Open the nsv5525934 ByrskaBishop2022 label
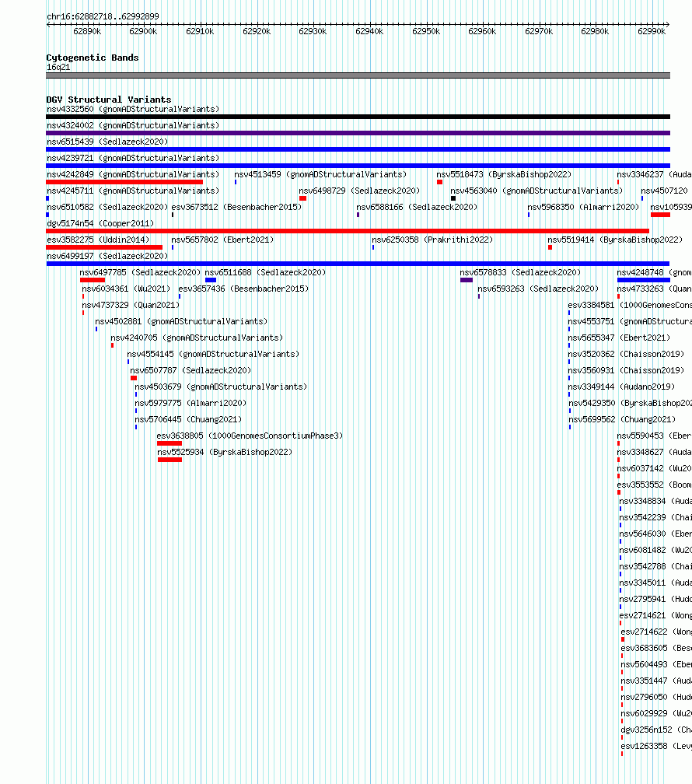Viewport: 692px width, 784px height. pyautogui.click(x=225, y=452)
